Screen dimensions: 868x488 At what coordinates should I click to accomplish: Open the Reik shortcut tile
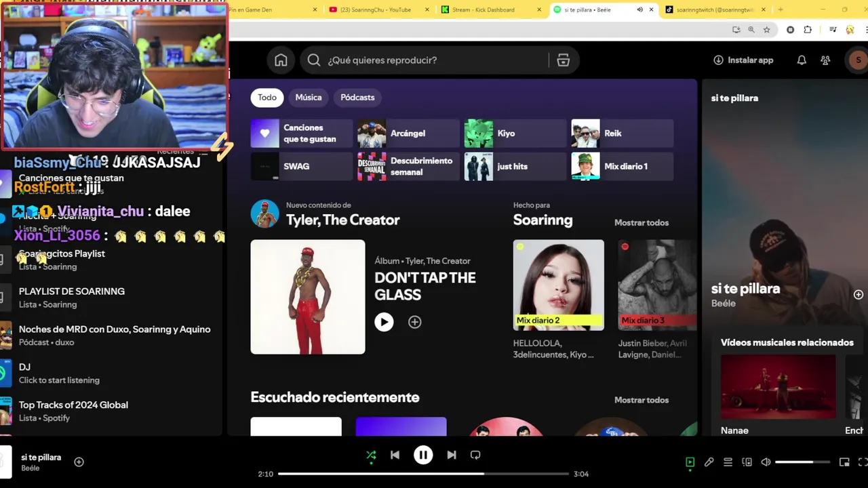point(623,134)
